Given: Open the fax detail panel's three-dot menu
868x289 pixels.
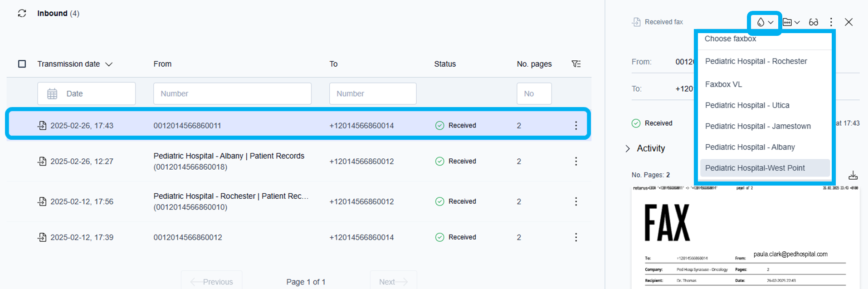Looking at the screenshot, I should (831, 22).
